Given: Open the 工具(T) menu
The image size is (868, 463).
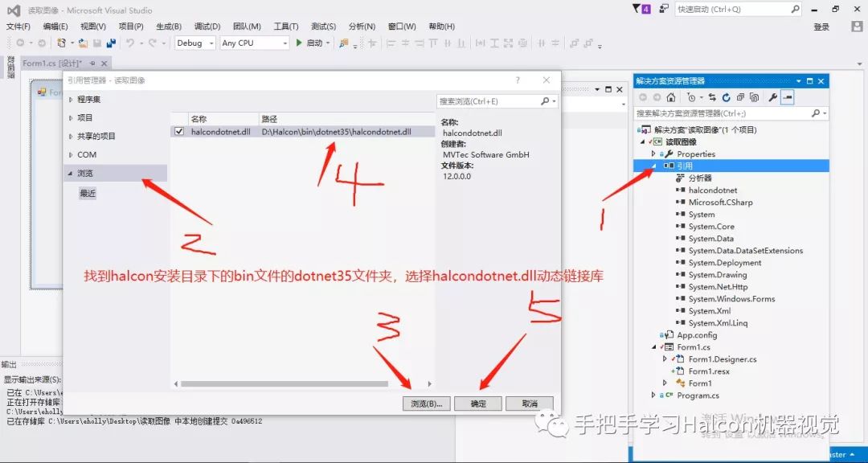Looking at the screenshot, I should click(x=285, y=27).
